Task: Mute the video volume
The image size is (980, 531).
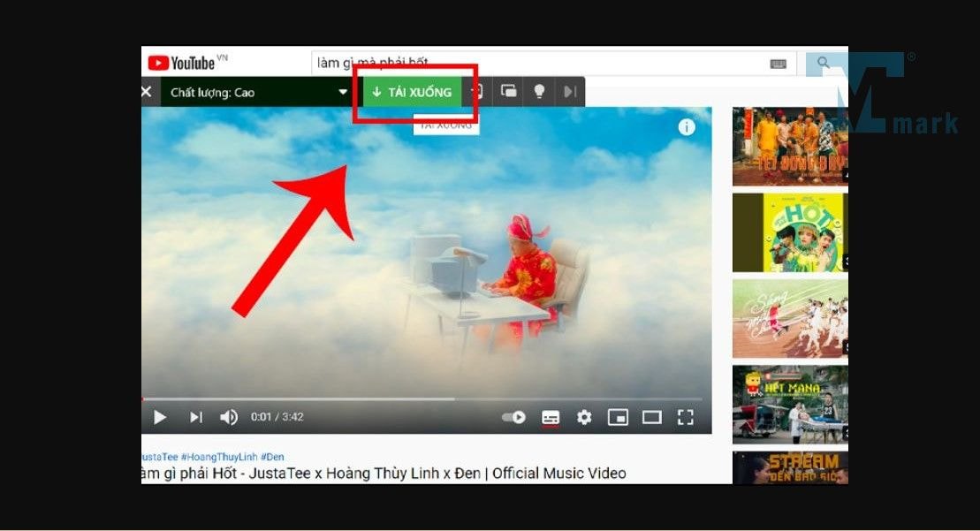Action: [229, 417]
